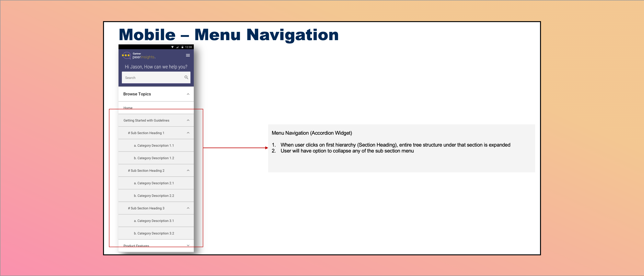This screenshot has width=644, height=276.
Task: Select Category Description 2.1 item
Action: [x=154, y=183]
